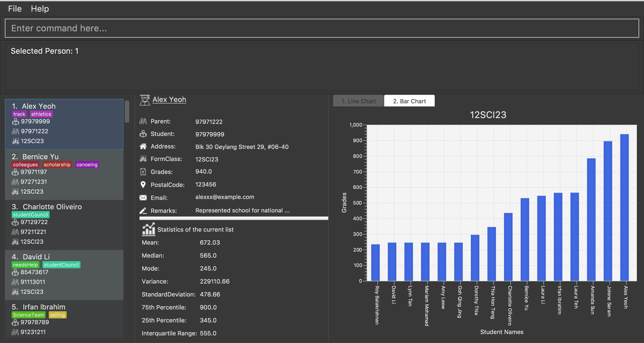Click the Jolene Saram bar in chart
The image size is (644, 343).
(x=608, y=211)
